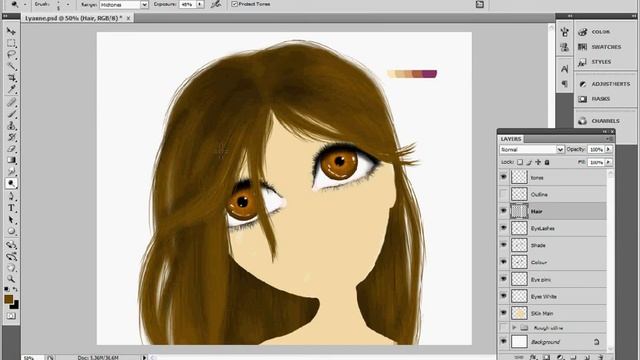This screenshot has height=360, width=640.
Task: Open the Exposure slider arrow
Action: point(200,4)
